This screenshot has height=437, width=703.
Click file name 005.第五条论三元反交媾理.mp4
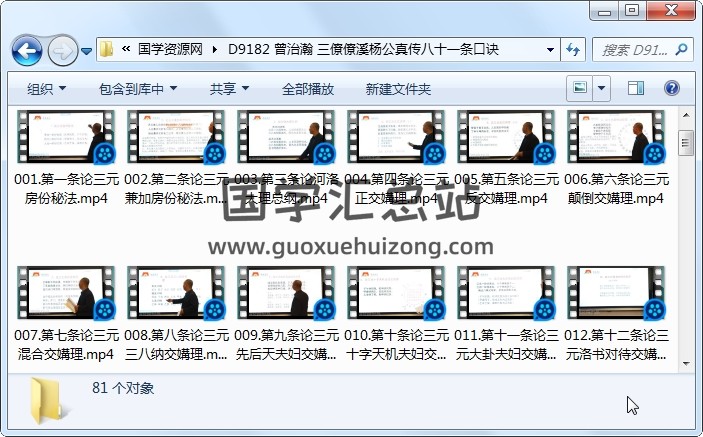[507, 189]
